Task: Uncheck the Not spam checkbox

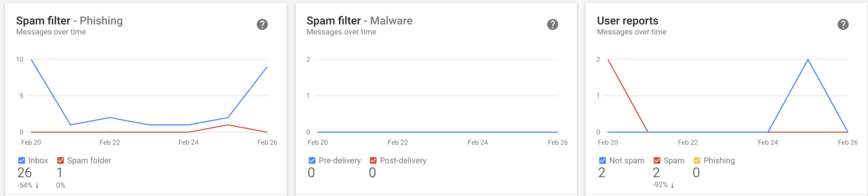Action: pyautogui.click(x=602, y=161)
